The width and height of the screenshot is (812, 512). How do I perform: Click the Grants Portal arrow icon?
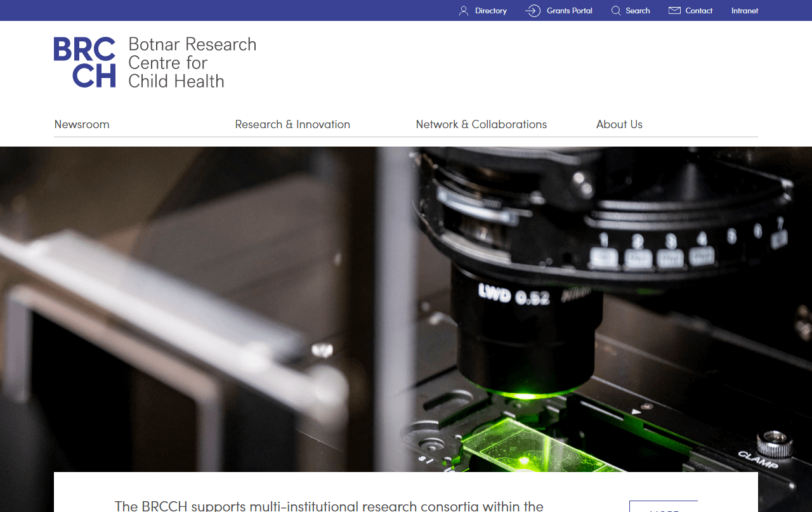[x=533, y=11]
